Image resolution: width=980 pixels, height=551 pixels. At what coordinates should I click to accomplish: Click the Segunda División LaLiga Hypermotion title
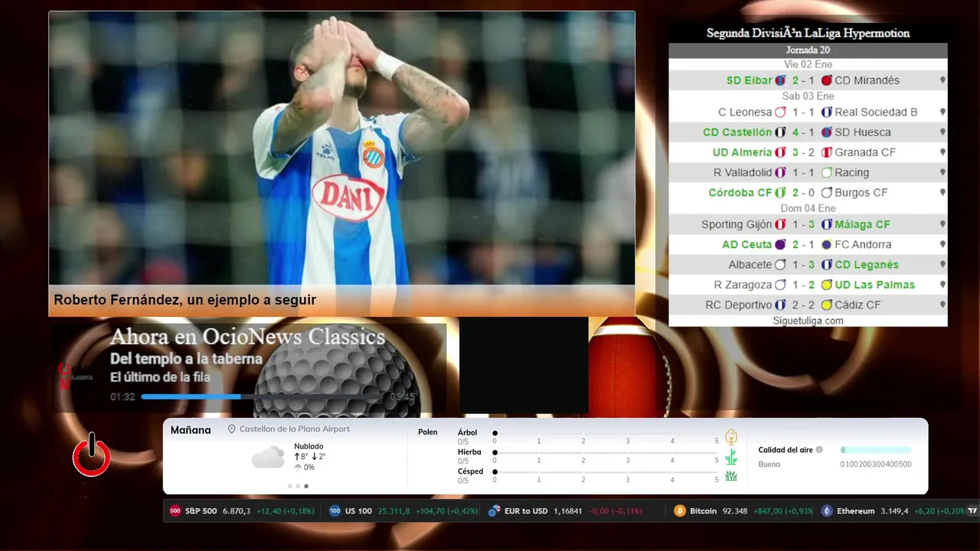808,34
